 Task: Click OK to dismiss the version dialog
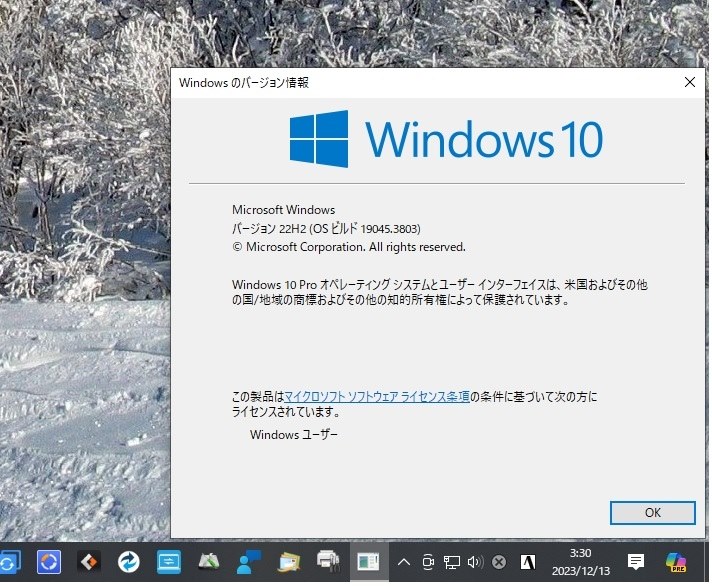(x=652, y=512)
